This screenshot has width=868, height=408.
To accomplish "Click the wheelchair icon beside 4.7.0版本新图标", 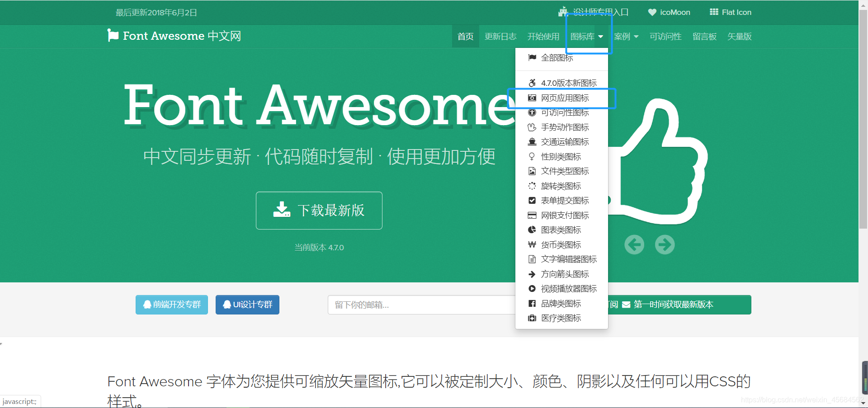I will click(x=532, y=83).
